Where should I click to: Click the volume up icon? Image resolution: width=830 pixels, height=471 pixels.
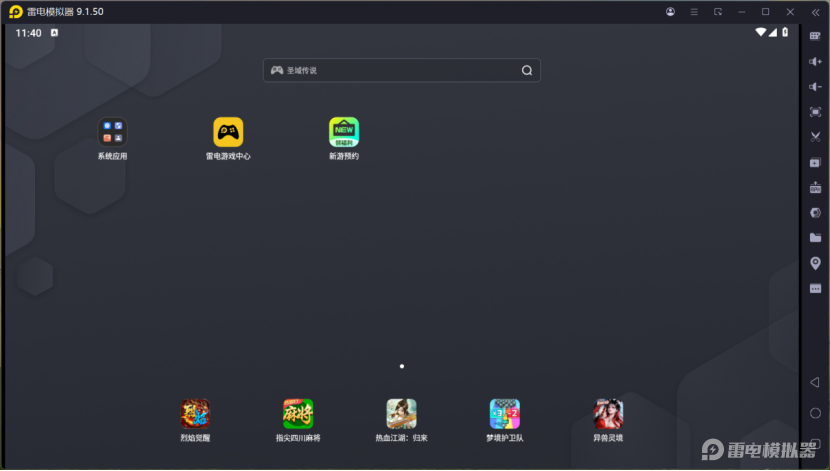pyautogui.click(x=815, y=62)
